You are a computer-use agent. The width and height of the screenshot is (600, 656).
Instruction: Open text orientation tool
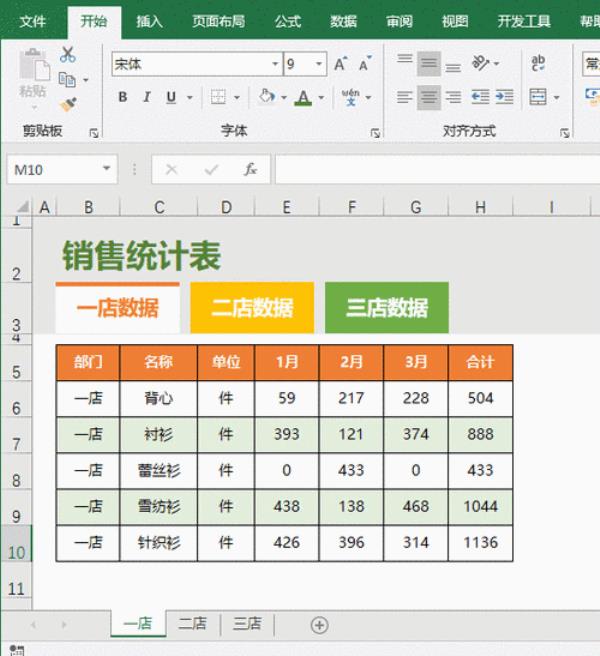point(480,63)
